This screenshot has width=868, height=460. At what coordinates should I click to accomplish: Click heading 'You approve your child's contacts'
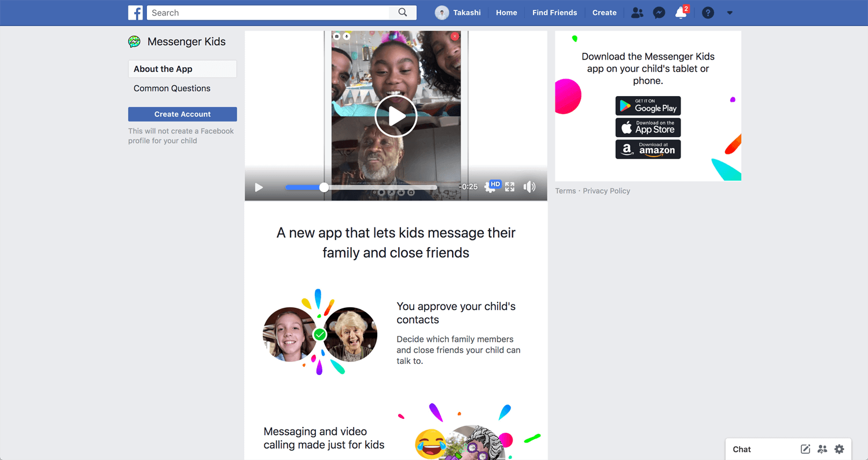[x=456, y=313]
